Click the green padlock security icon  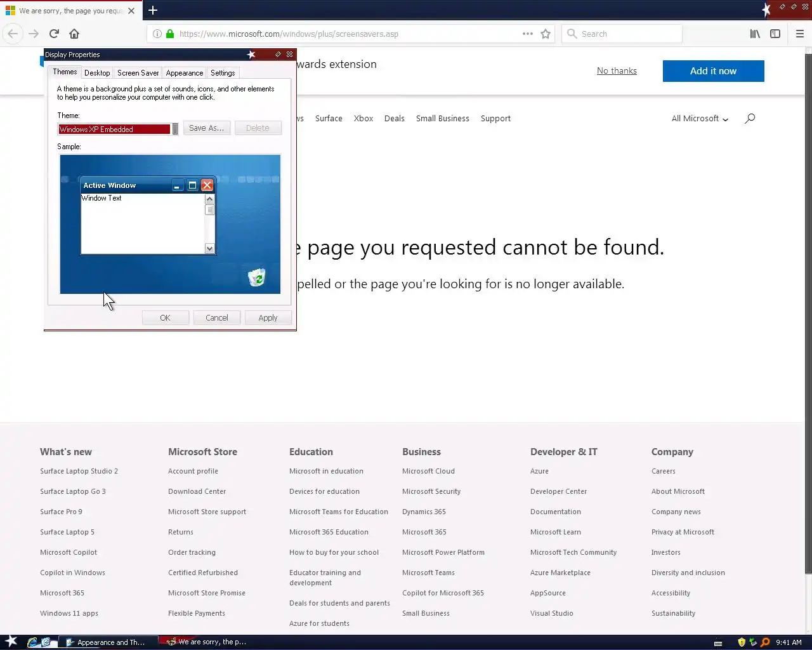point(170,34)
